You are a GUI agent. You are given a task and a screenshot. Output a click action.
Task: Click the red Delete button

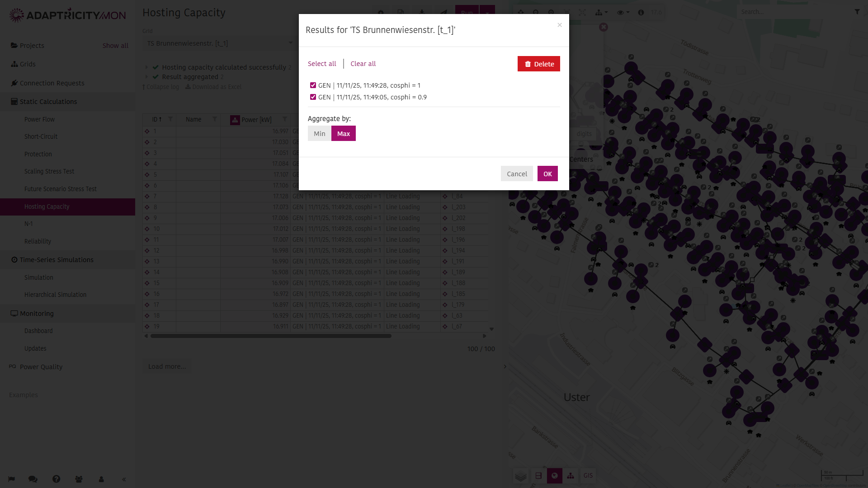tap(538, 64)
